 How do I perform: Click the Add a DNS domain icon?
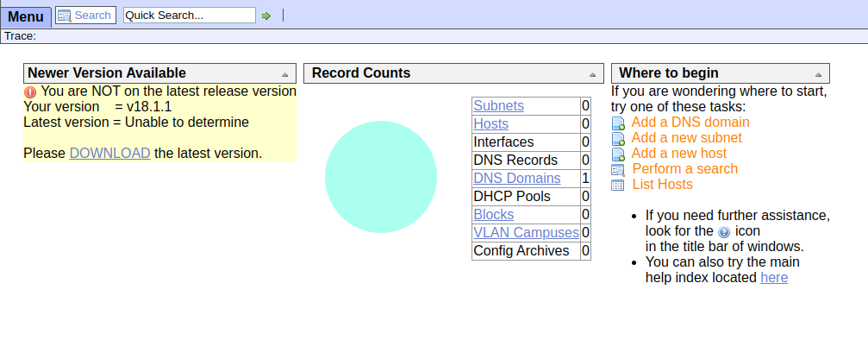(618, 123)
